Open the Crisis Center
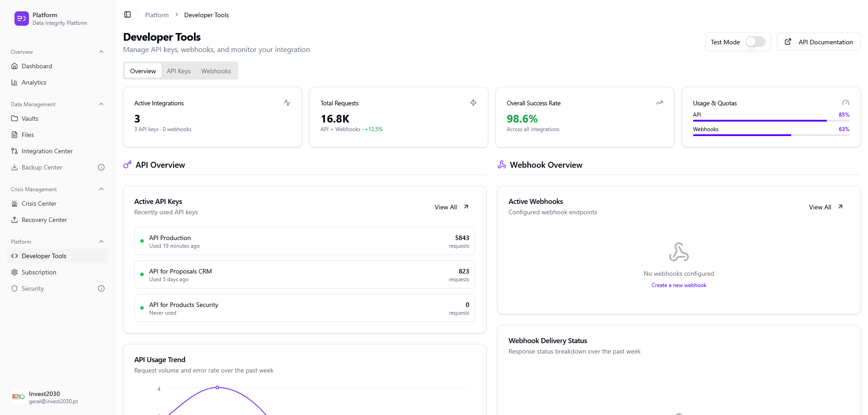 (x=39, y=203)
